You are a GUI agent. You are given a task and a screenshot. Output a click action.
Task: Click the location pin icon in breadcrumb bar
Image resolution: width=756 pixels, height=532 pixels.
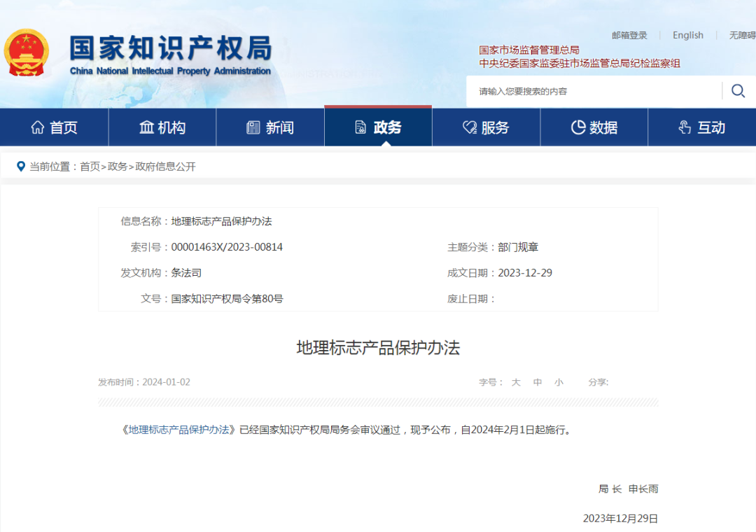20,167
